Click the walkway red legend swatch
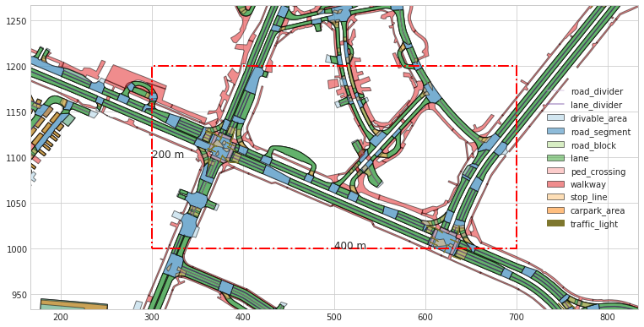644x327 pixels. (555, 184)
